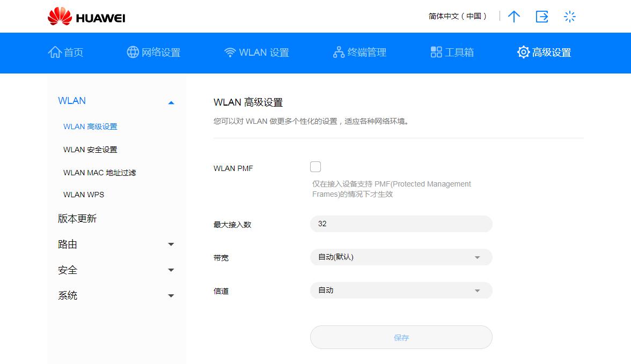Switch to the 工具箱 tab

(451, 52)
